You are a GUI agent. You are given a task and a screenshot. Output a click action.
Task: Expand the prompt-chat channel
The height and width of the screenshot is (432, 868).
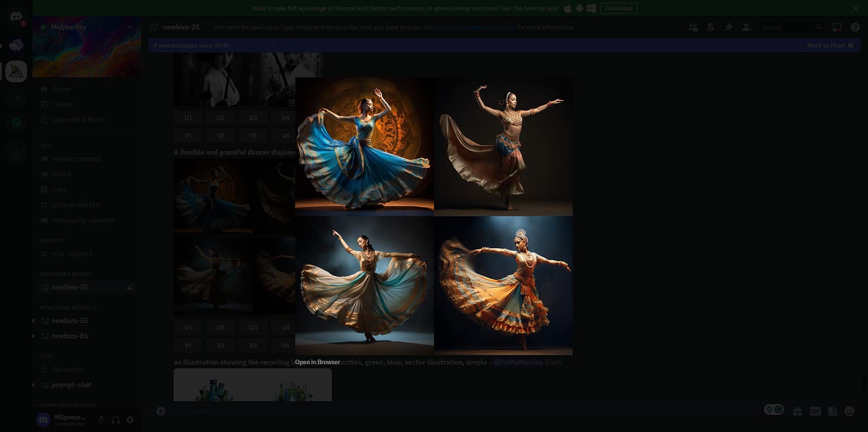coord(33,385)
